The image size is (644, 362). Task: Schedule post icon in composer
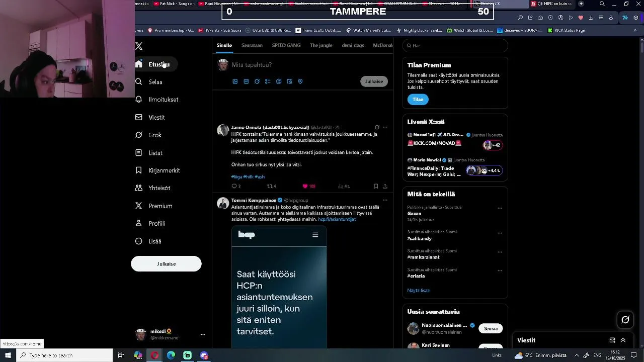click(x=289, y=81)
